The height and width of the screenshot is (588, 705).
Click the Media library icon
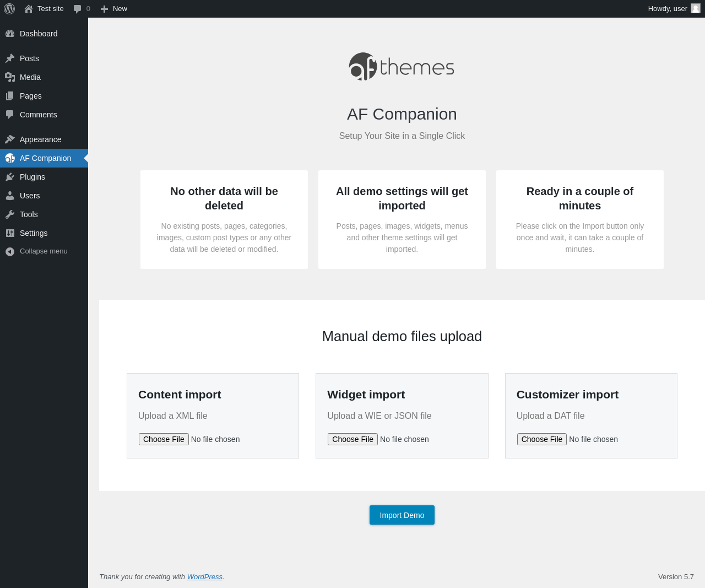point(10,77)
